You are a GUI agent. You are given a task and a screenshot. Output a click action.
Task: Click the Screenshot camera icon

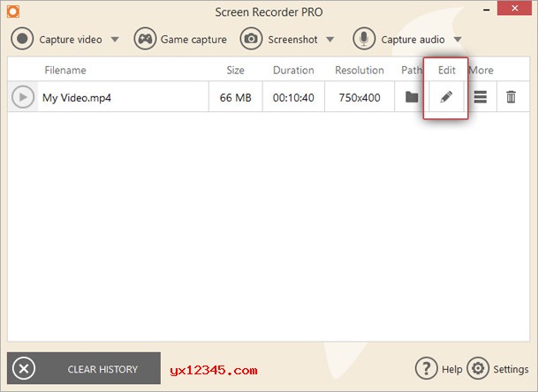[x=251, y=39]
